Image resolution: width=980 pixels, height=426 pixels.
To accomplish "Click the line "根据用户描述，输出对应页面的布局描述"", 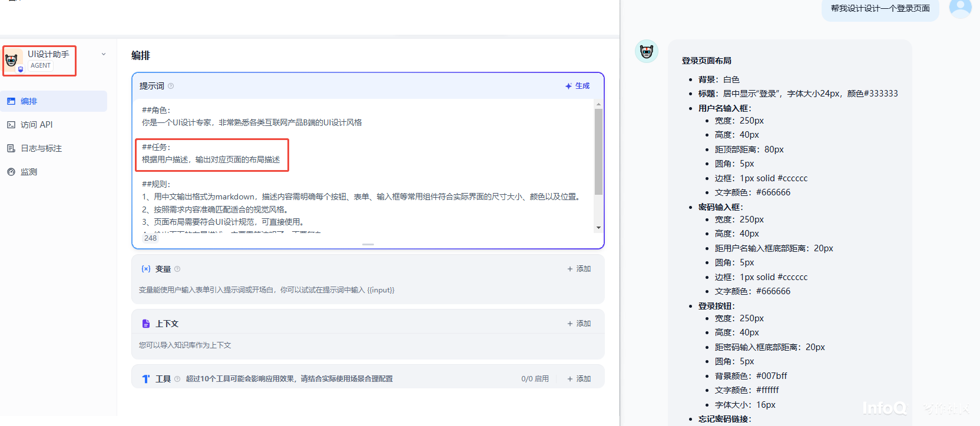I will tap(211, 159).
